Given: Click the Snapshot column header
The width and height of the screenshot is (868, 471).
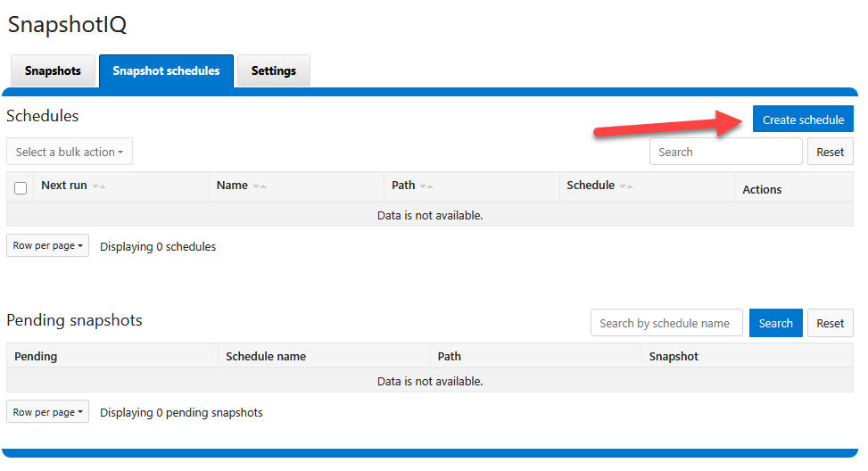Looking at the screenshot, I should [x=674, y=356].
